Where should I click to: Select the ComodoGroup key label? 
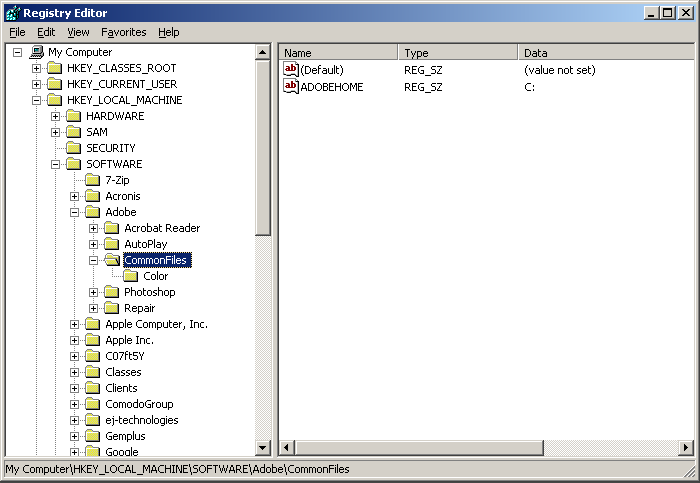[x=139, y=404]
